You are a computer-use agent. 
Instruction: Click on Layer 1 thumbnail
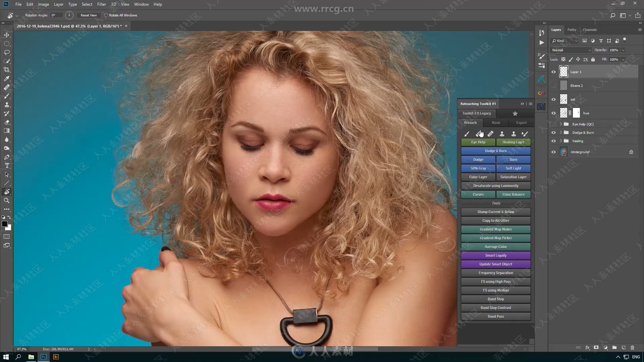563,72
